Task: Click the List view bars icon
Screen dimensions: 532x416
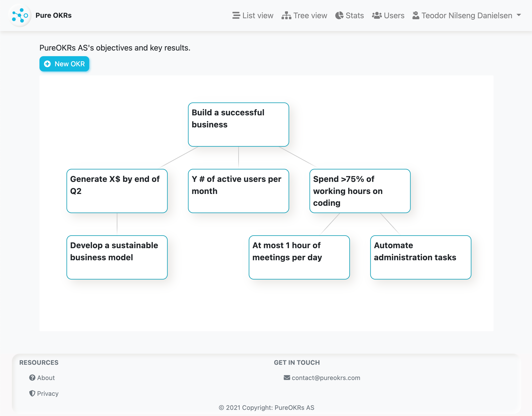Action: point(236,15)
